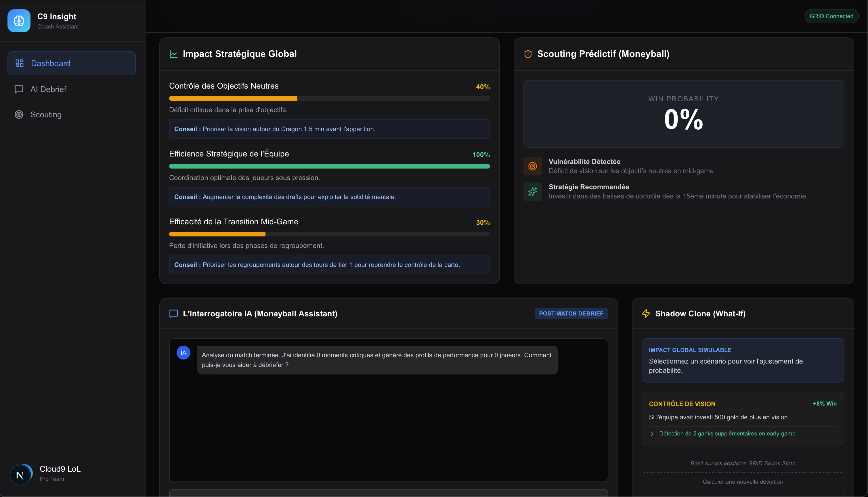Click the Contrôle des Objectifs Neutres progress bar
The height and width of the screenshot is (497, 868).
click(329, 98)
